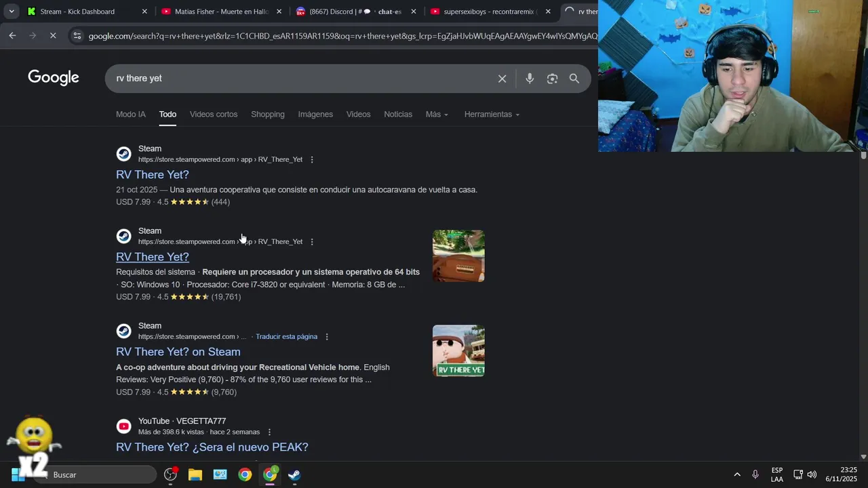Screen dimensions: 868x488
Task: Start voice search with the microphone
Action: coord(530,79)
